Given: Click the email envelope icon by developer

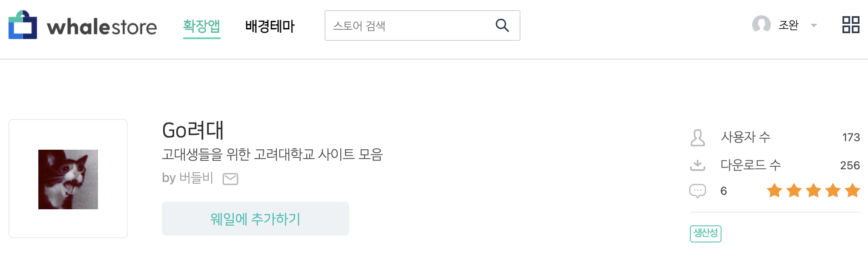Looking at the screenshot, I should pos(230,179).
